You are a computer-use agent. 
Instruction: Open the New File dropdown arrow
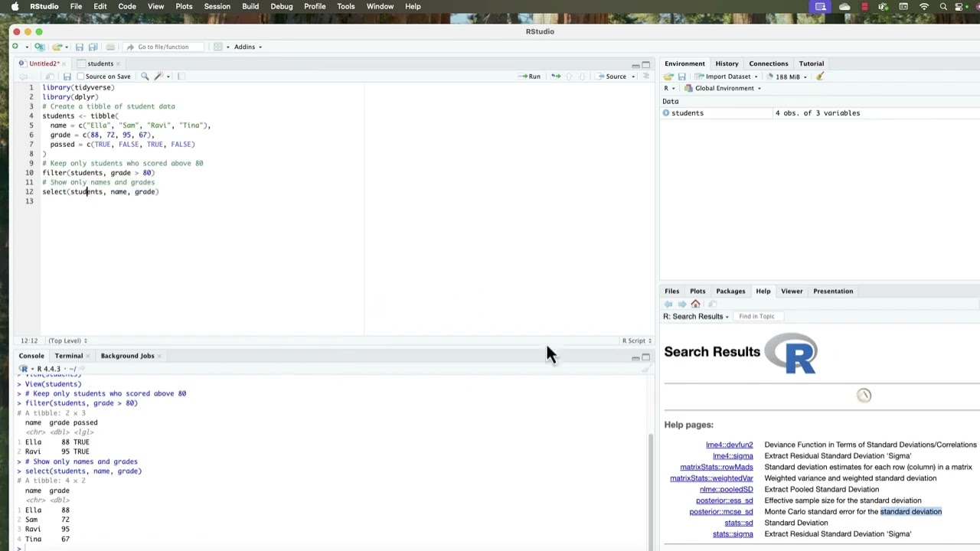coord(27,47)
